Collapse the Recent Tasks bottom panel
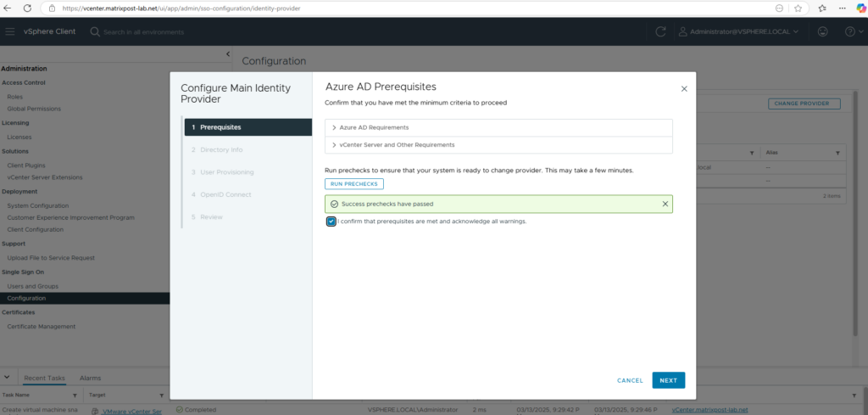The height and width of the screenshot is (415, 868). (8, 378)
